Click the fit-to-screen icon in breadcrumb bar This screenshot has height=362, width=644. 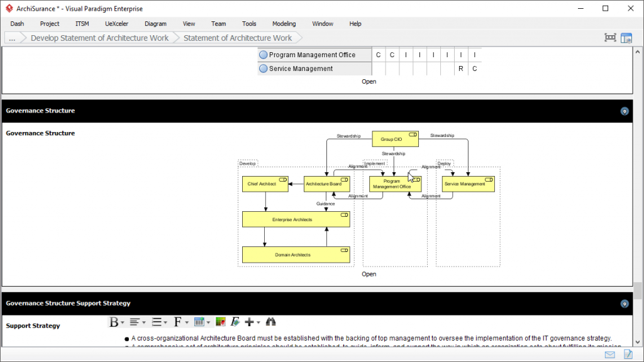(610, 38)
